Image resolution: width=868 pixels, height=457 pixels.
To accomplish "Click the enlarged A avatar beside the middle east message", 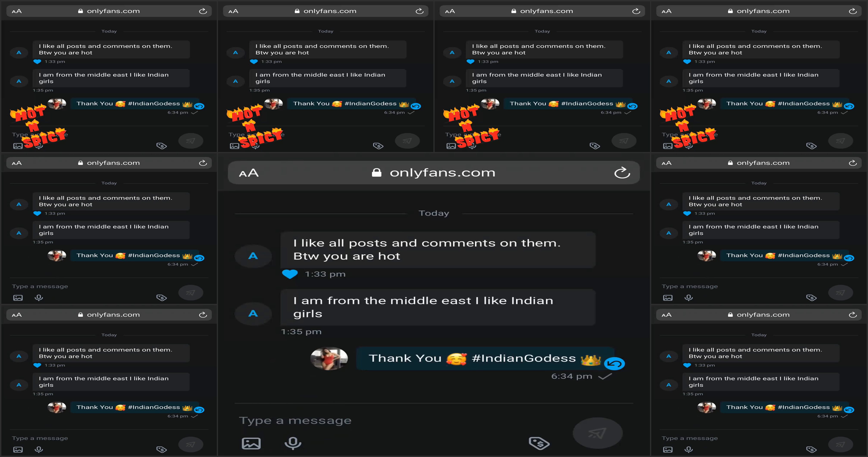I will coord(253,314).
